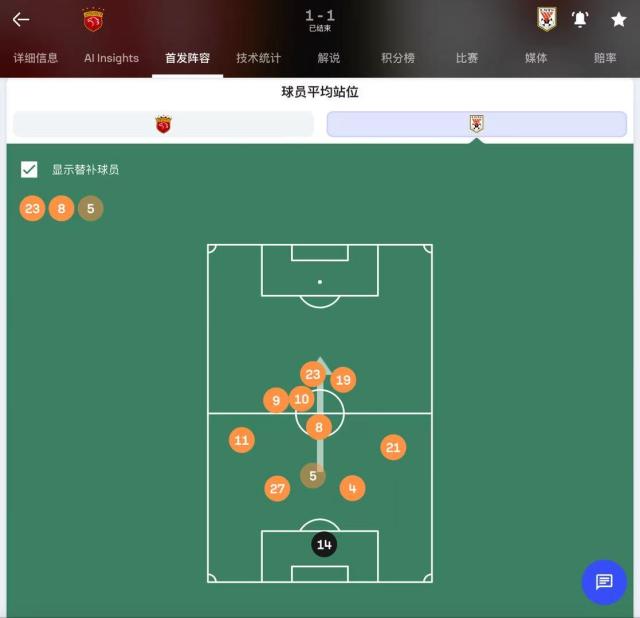
Task: Open the 解说 commentary tab
Action: (x=329, y=58)
